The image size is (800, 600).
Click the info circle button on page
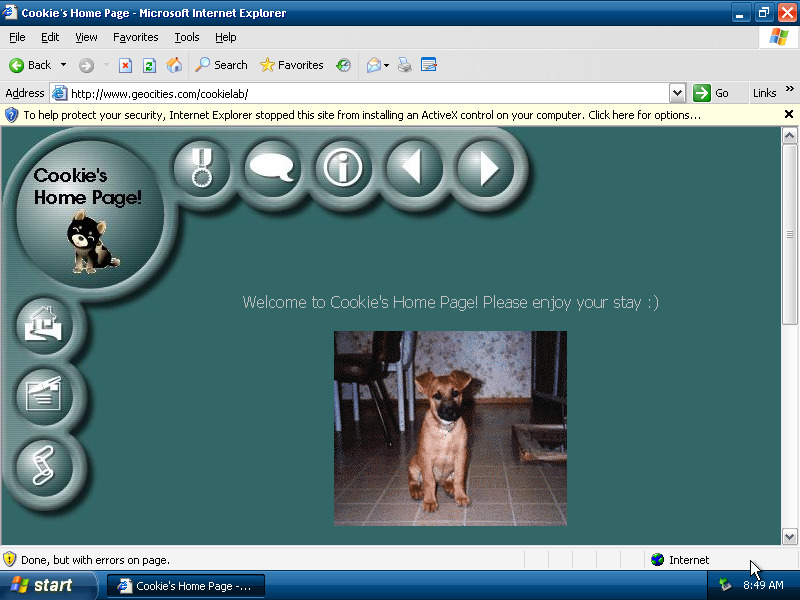tap(343, 166)
